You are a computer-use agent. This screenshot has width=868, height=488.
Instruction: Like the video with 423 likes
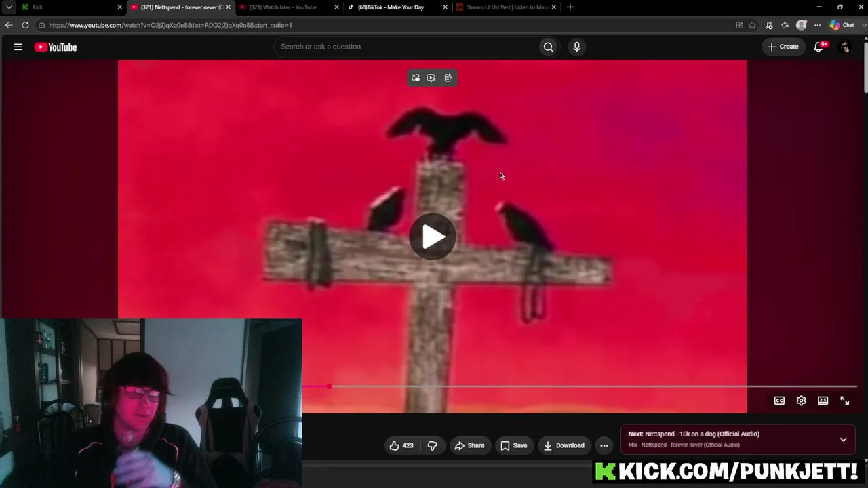(401, 445)
